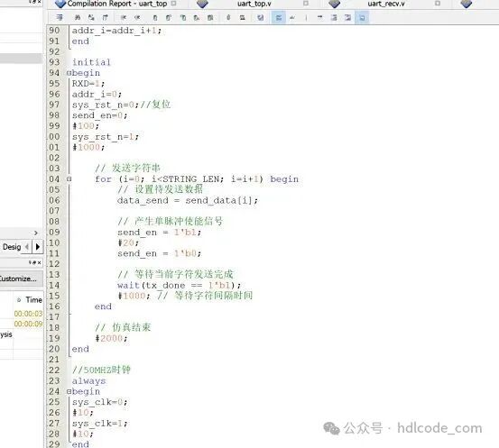The height and width of the screenshot is (448, 499).
Task: Click the #100 delay statement
Action: [86, 126]
